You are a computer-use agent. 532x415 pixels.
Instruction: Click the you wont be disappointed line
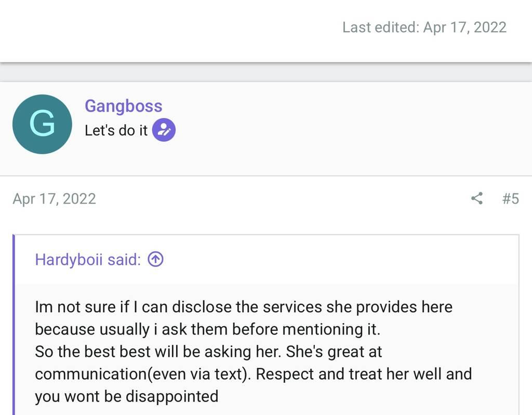(126, 396)
